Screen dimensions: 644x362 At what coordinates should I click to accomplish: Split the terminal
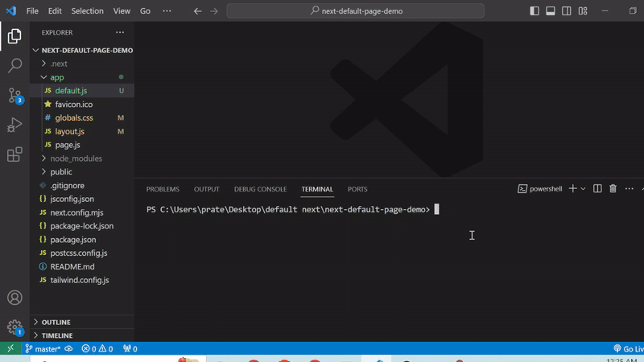point(597,189)
